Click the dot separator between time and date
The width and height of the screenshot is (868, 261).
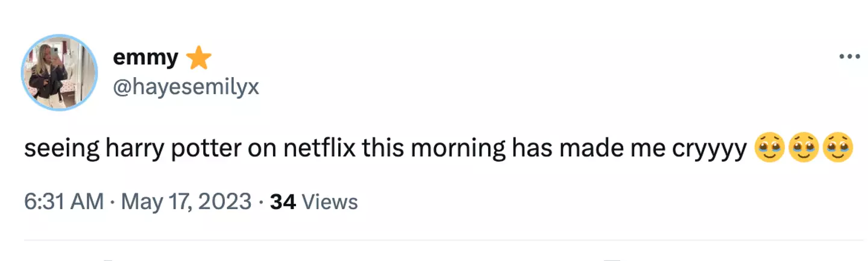click(113, 201)
